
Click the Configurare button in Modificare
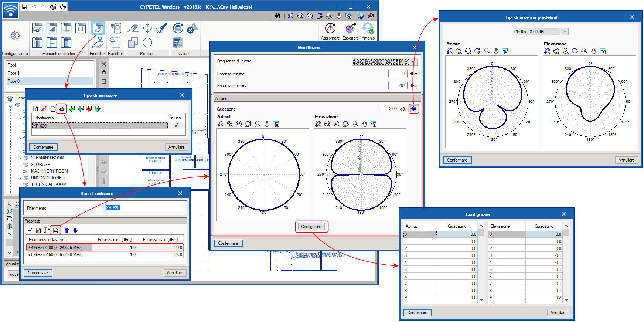(x=311, y=227)
